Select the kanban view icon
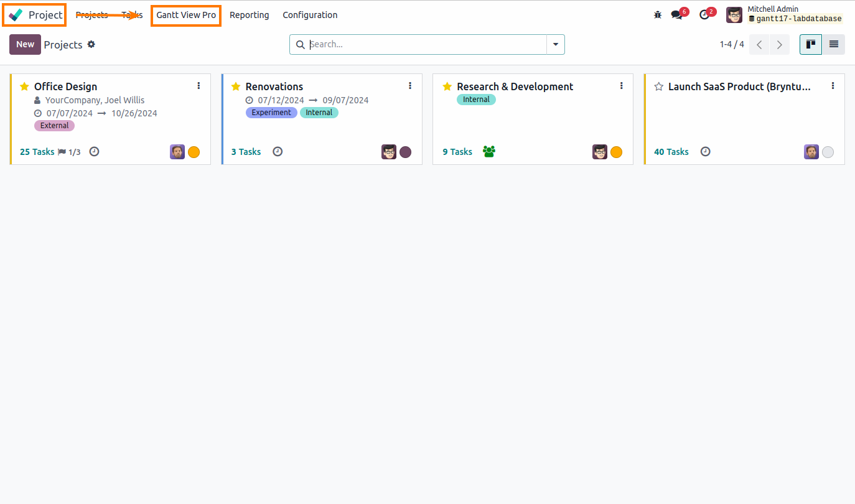This screenshot has width=855, height=504. click(x=810, y=44)
